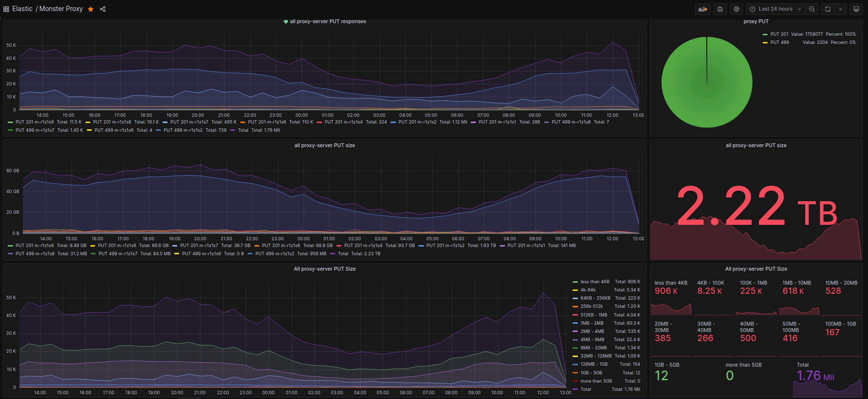Toggle the '128MB - 1GB' histogram legend series
The width and height of the screenshot is (868, 399).
pos(594,364)
